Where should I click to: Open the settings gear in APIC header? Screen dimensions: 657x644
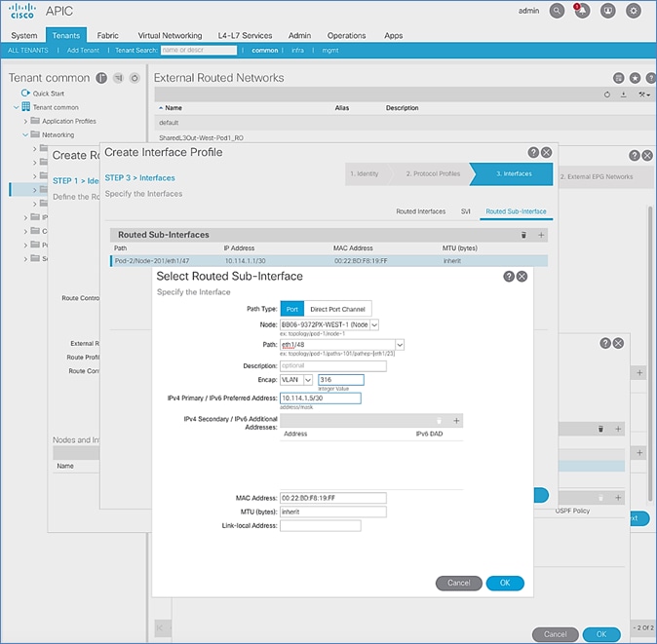pyautogui.click(x=634, y=11)
